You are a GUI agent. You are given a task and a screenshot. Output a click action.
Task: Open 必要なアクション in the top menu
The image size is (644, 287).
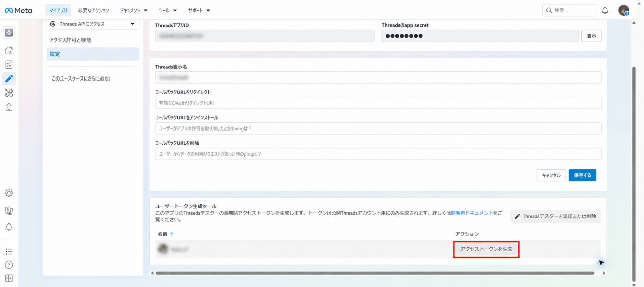94,10
